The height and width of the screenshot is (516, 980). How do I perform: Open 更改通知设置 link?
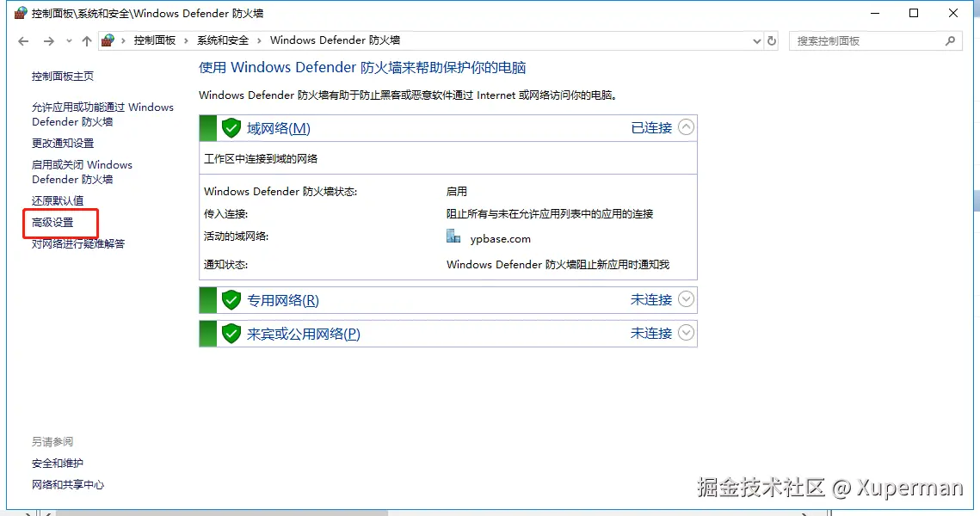[63, 143]
